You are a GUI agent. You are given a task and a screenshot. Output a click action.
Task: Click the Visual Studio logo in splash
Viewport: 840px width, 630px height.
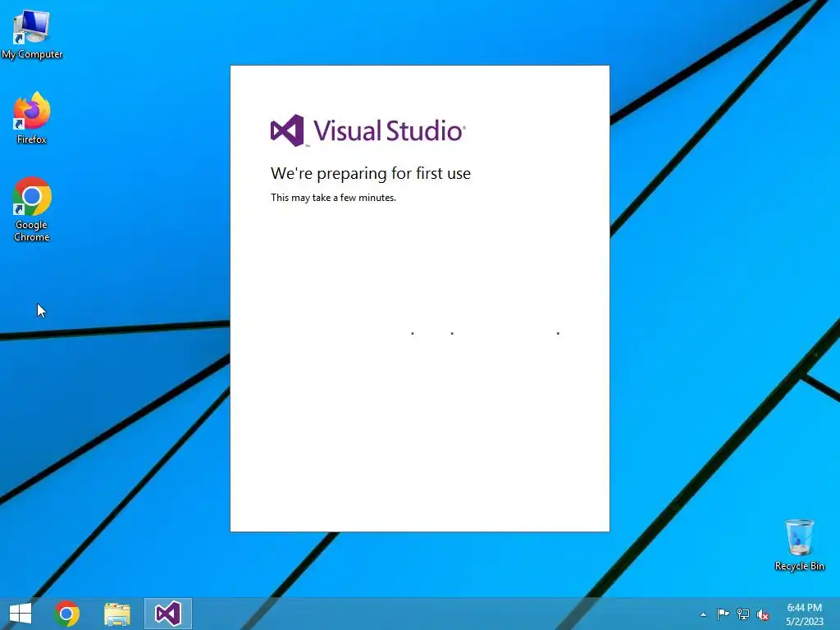368,130
